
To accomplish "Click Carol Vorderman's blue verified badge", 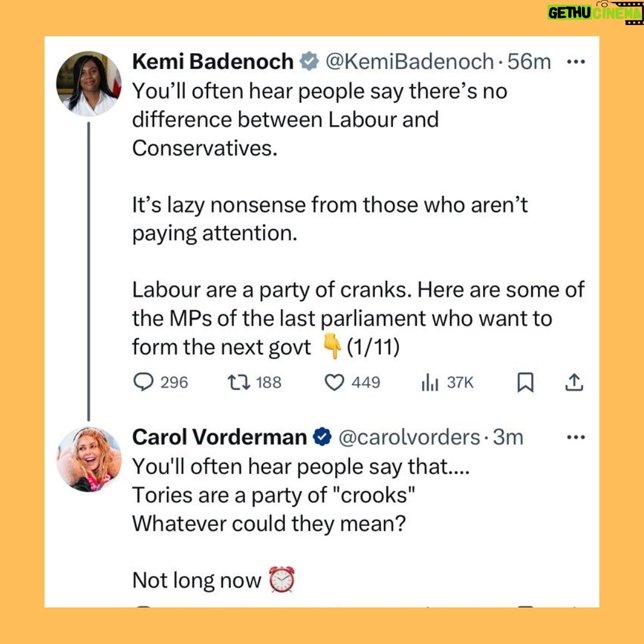I will point(322,438).
